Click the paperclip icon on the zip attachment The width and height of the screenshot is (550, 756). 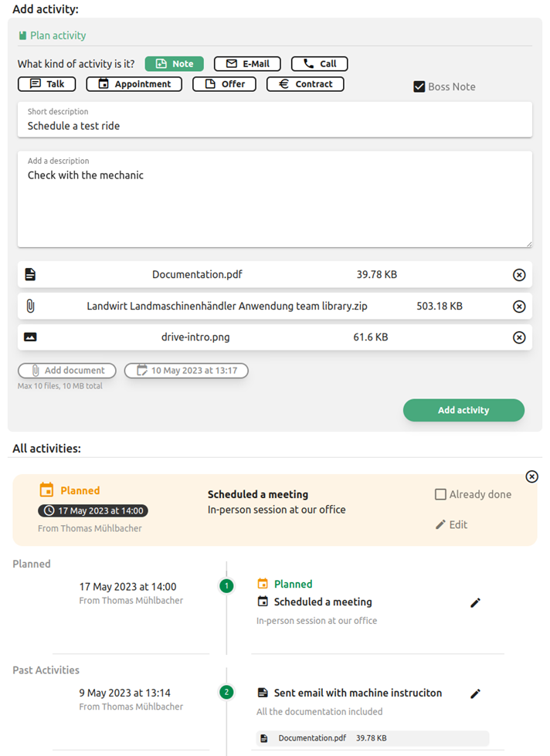click(30, 306)
